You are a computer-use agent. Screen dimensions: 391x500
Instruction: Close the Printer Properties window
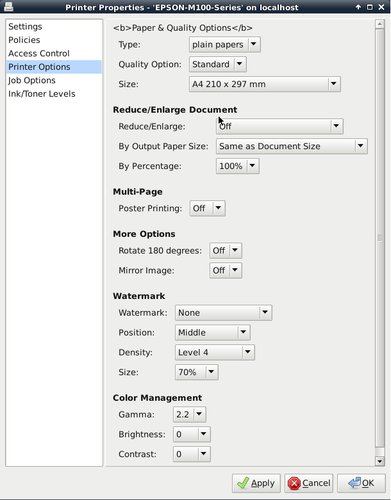381,7
